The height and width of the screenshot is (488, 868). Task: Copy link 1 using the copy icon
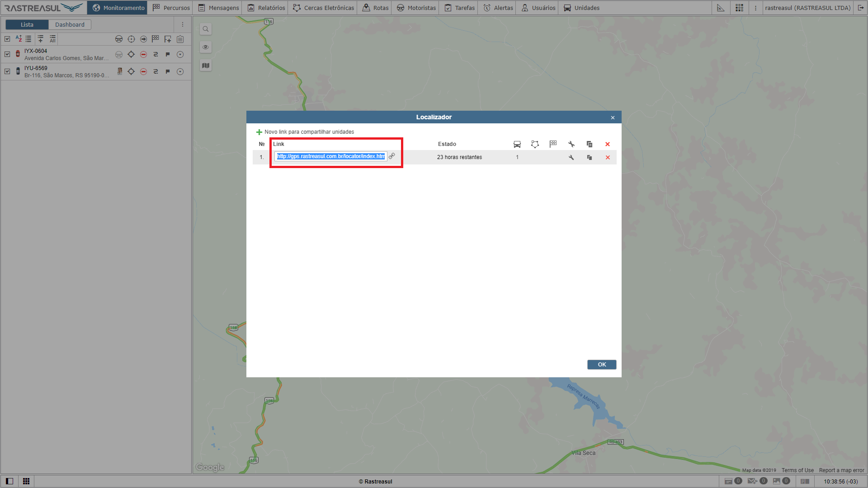589,157
